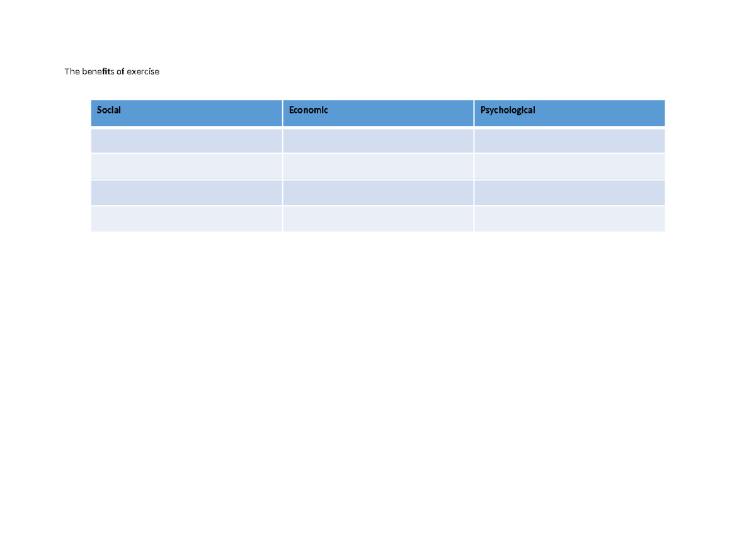Click the first empty cell under Economic
756x535 pixels.
(x=378, y=141)
